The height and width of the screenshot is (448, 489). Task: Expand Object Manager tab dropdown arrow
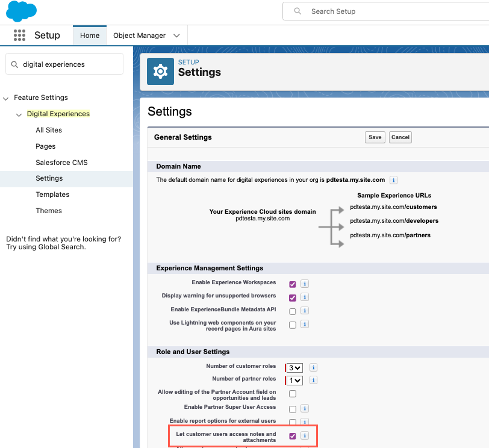176,36
